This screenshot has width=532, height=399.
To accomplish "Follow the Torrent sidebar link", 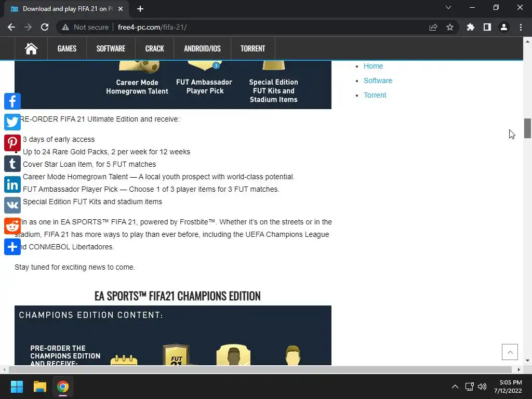I will (375, 96).
